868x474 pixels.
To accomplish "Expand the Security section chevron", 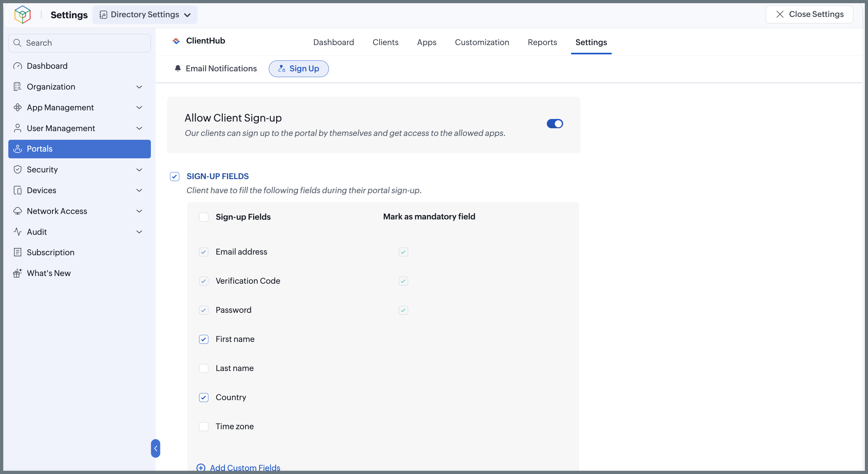I will [139, 169].
